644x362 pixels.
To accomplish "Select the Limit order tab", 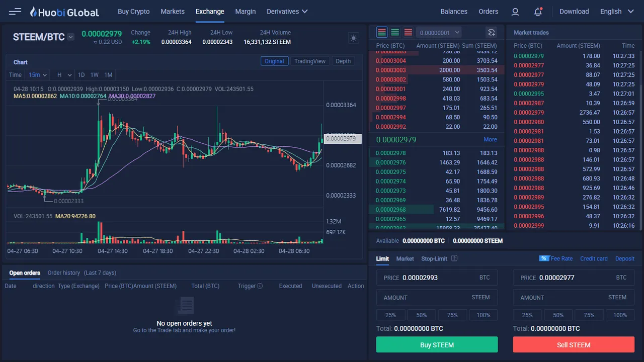I will pyautogui.click(x=382, y=258).
